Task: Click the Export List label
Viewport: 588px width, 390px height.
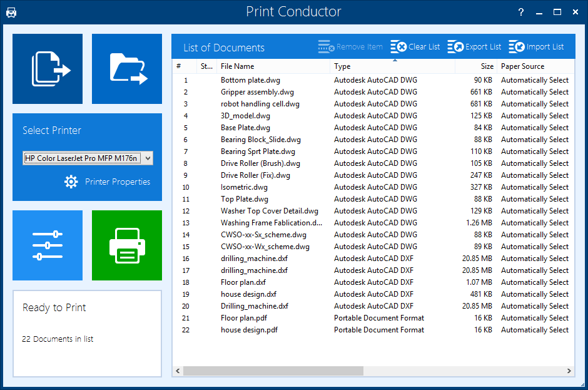Action: (x=483, y=47)
